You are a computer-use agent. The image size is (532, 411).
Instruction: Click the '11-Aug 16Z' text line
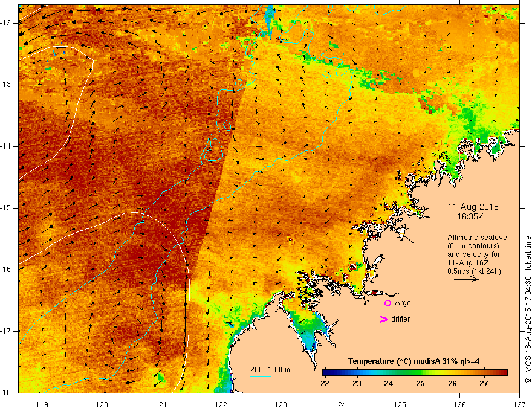(469, 263)
